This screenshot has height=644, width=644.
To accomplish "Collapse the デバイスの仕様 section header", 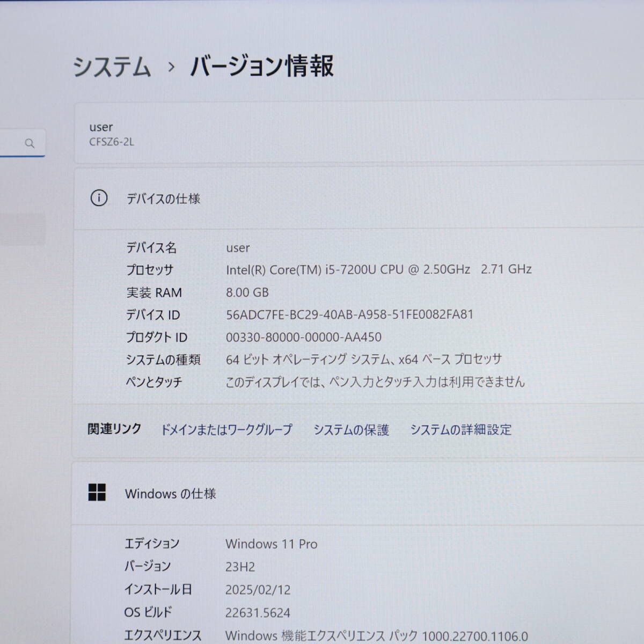I will point(358,199).
